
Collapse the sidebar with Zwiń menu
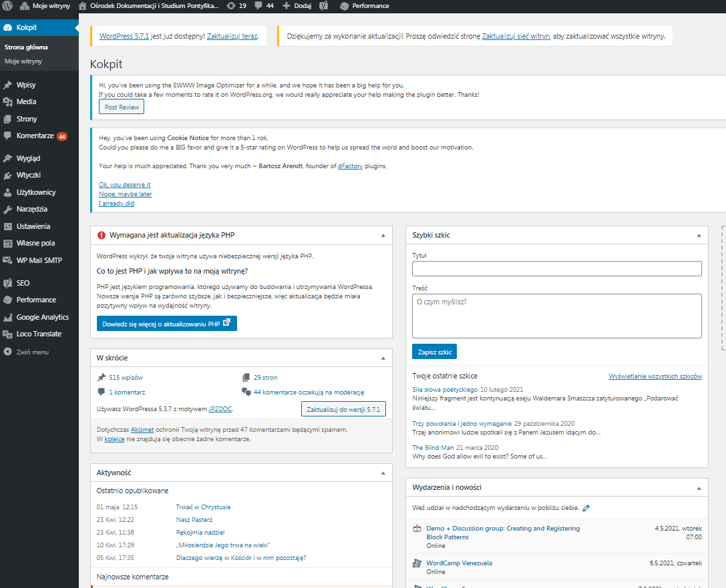click(26, 352)
